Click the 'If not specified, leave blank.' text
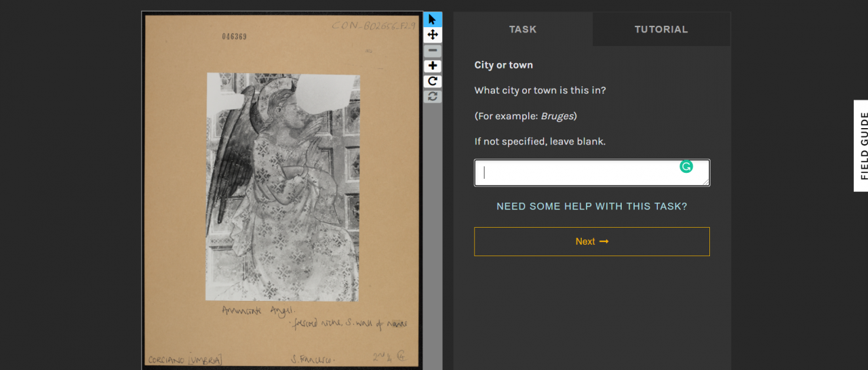 (541, 142)
